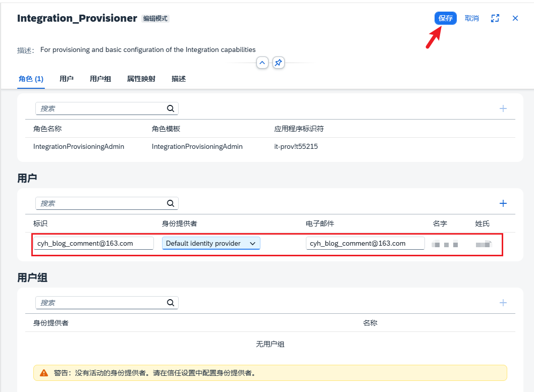Click the enter fullscreen icon at top right

[x=495, y=18]
